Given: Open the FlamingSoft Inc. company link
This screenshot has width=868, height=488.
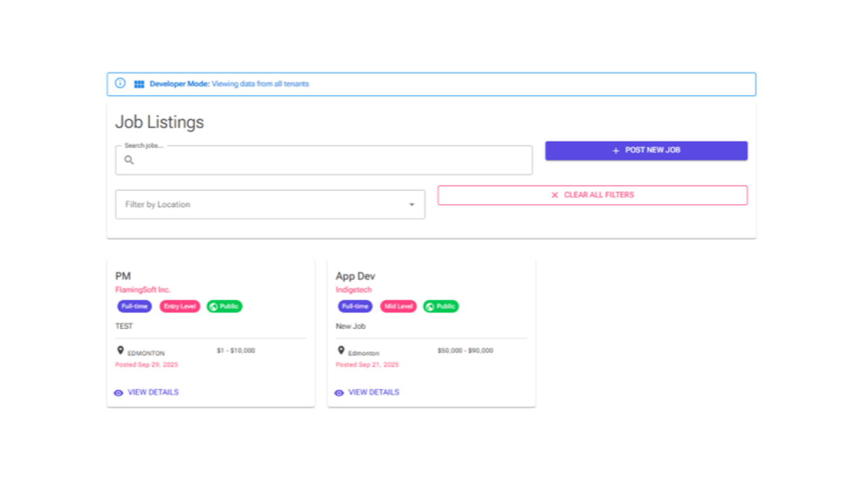Looking at the screenshot, I should tap(143, 290).
